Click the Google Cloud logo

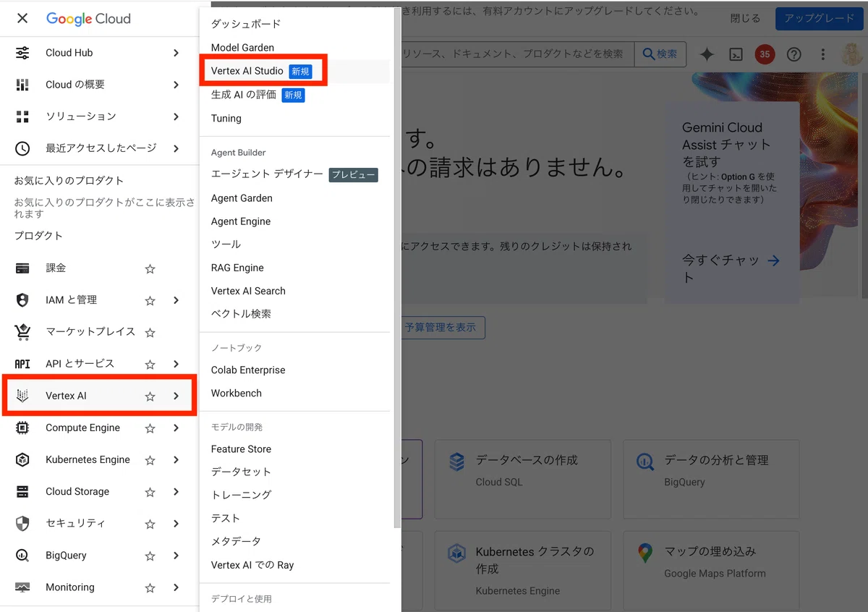(88, 19)
